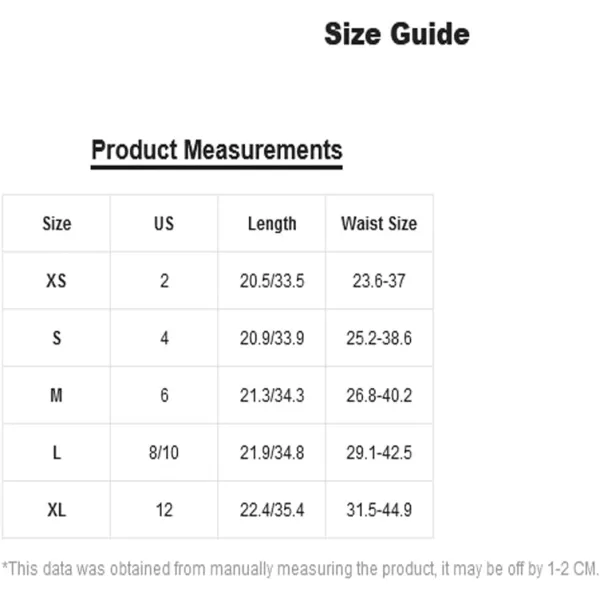Click the Product Measurements heading
600x600 pixels.
(x=217, y=150)
